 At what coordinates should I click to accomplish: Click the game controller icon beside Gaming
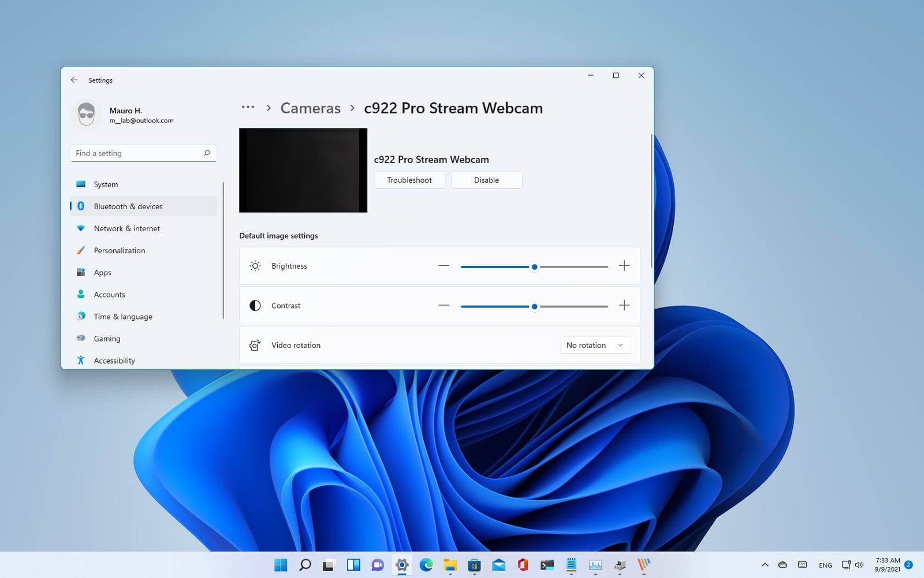click(81, 338)
